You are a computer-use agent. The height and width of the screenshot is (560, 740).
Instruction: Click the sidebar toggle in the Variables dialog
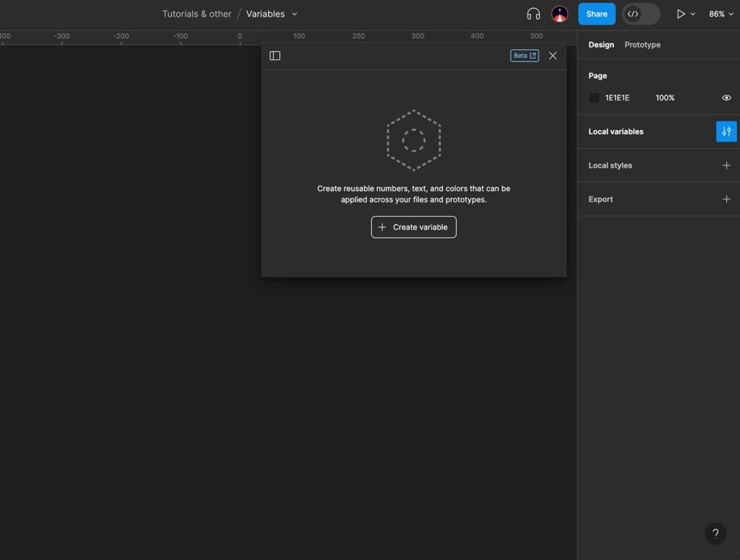click(x=275, y=55)
